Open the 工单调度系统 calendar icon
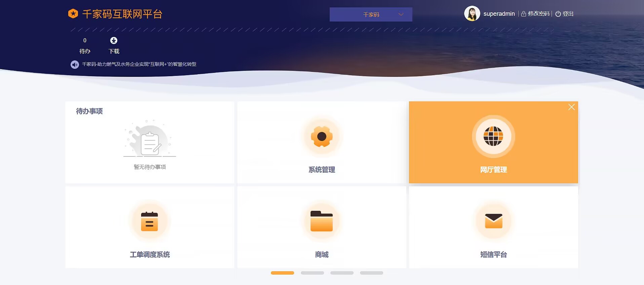644x285 pixels. [150, 222]
